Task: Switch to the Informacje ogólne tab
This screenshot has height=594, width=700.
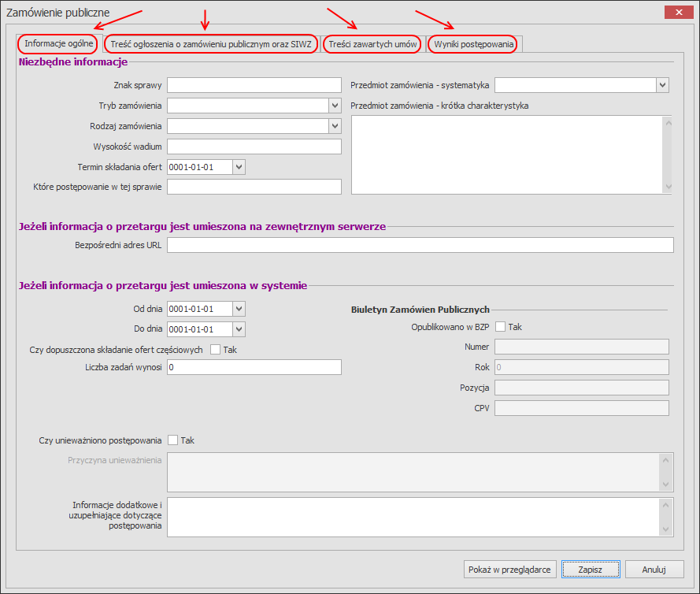Action: [x=58, y=44]
